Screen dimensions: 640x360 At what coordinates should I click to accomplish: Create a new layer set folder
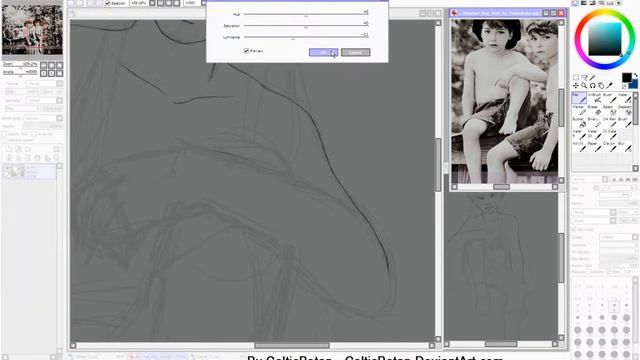click(x=28, y=149)
